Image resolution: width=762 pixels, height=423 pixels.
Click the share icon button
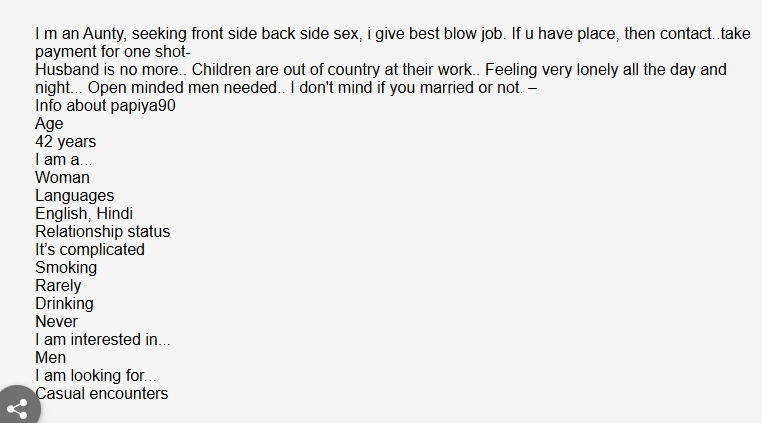(17, 407)
